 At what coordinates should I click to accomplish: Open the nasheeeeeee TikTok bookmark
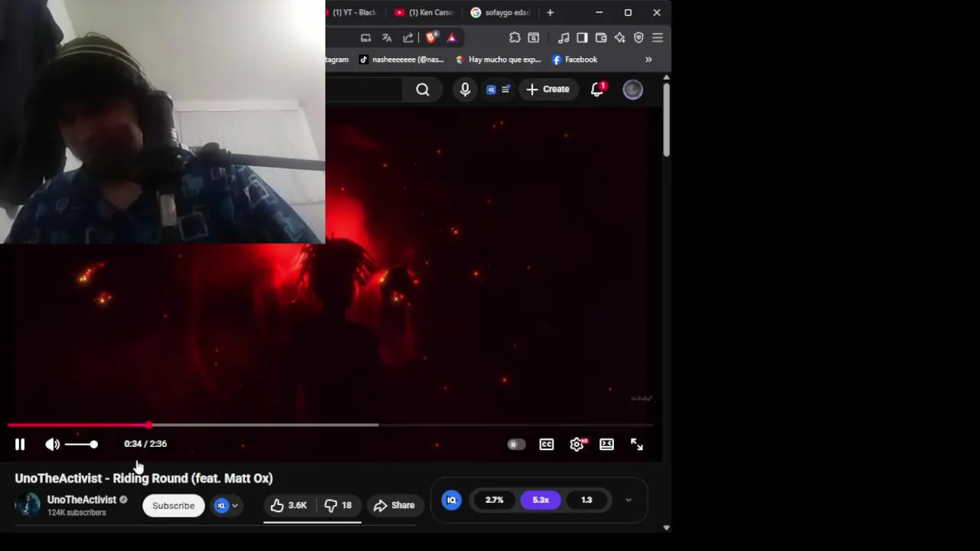401,60
